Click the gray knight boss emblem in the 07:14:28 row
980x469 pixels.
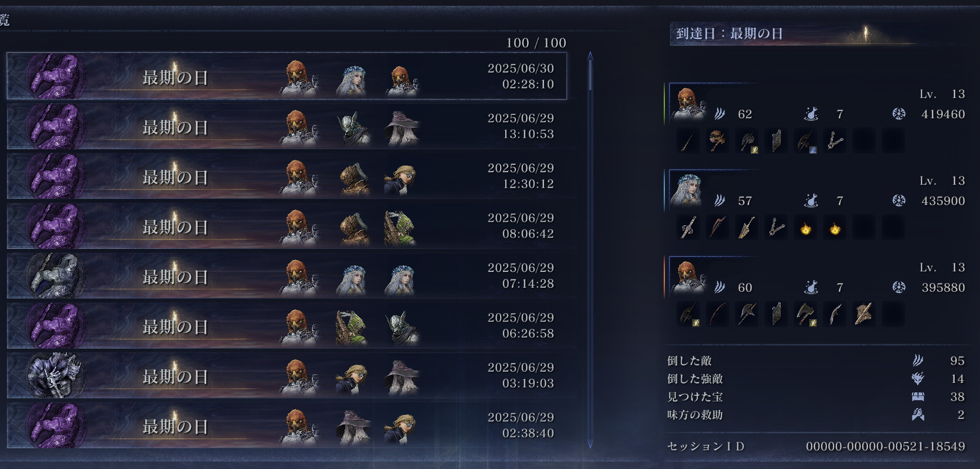pyautogui.click(x=55, y=275)
